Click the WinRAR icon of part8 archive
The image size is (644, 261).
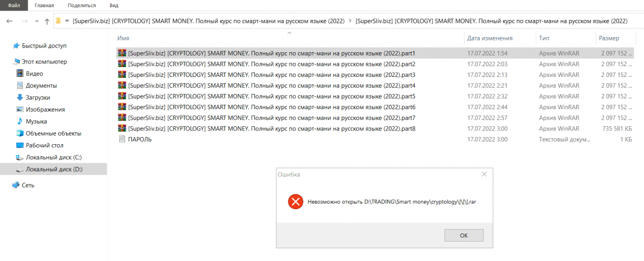[x=122, y=129]
